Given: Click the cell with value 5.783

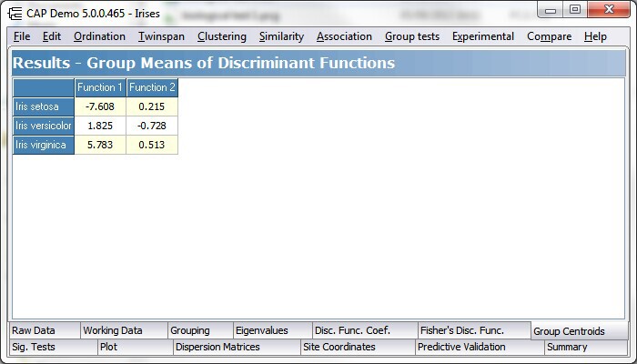Looking at the screenshot, I should [100, 145].
